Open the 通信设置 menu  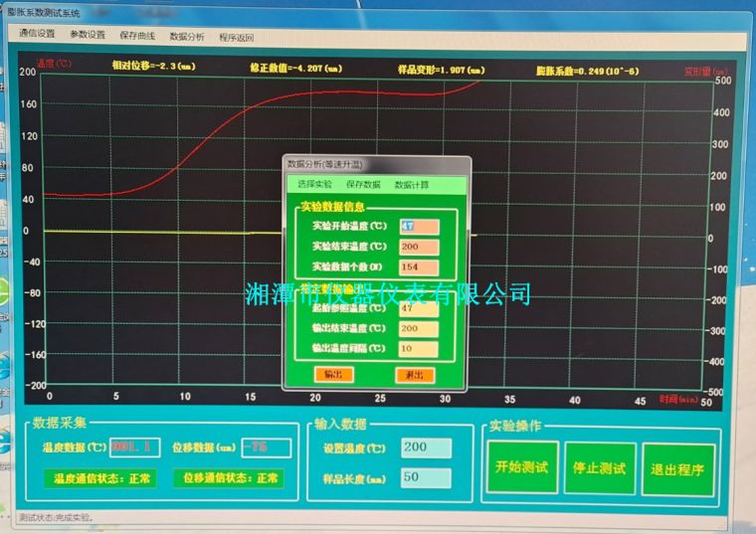(x=37, y=35)
